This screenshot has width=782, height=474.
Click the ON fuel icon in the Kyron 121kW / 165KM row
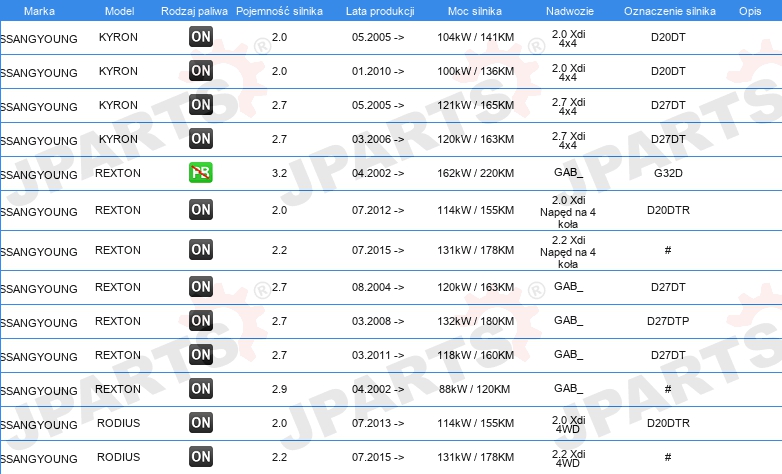[x=201, y=105]
